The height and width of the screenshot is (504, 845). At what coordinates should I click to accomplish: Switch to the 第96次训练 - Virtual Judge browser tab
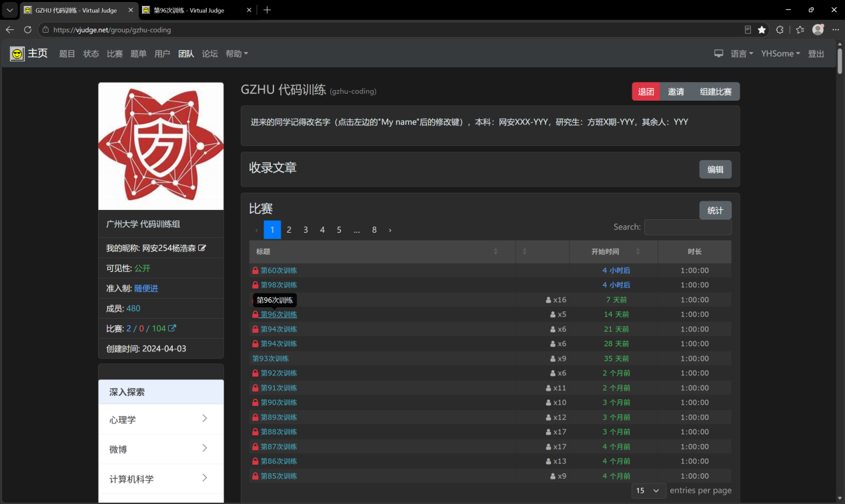[x=197, y=10]
